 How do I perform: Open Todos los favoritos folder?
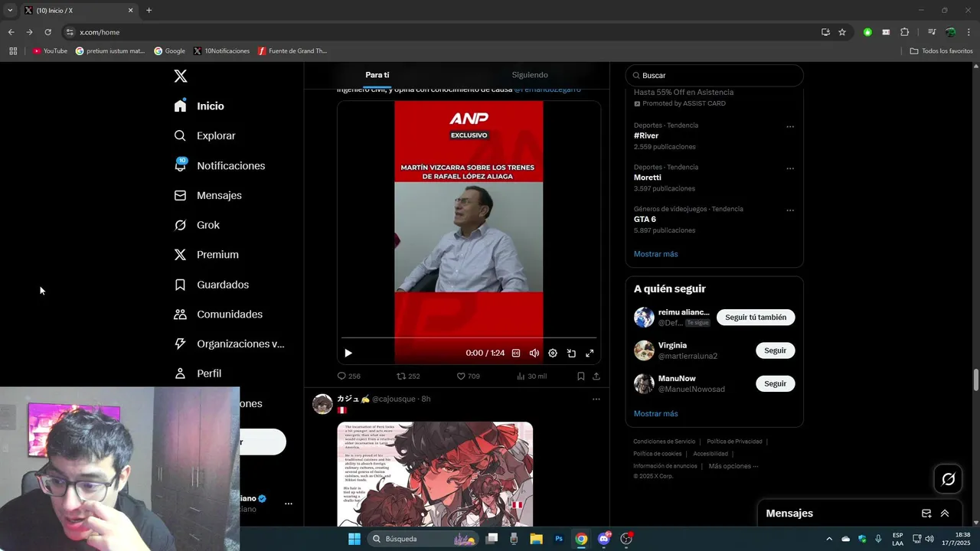coord(942,51)
